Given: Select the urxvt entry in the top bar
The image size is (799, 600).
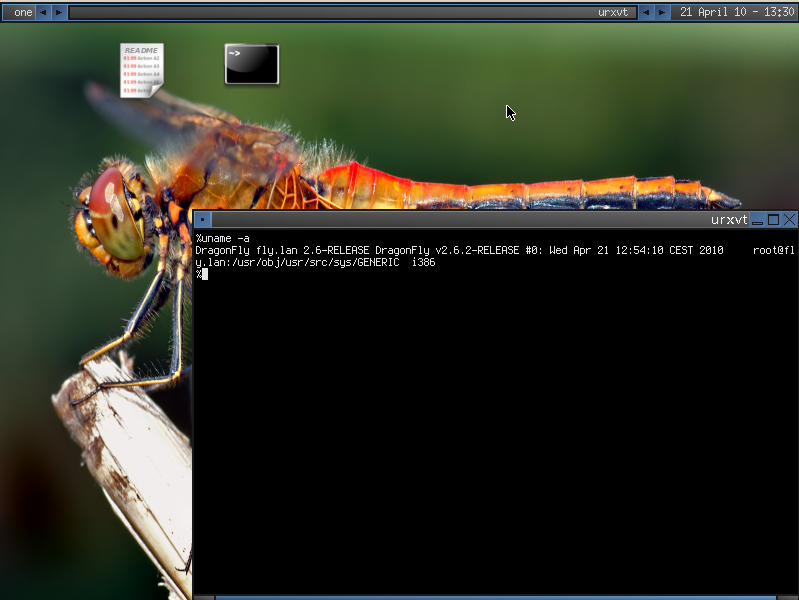Looking at the screenshot, I should [x=612, y=12].
